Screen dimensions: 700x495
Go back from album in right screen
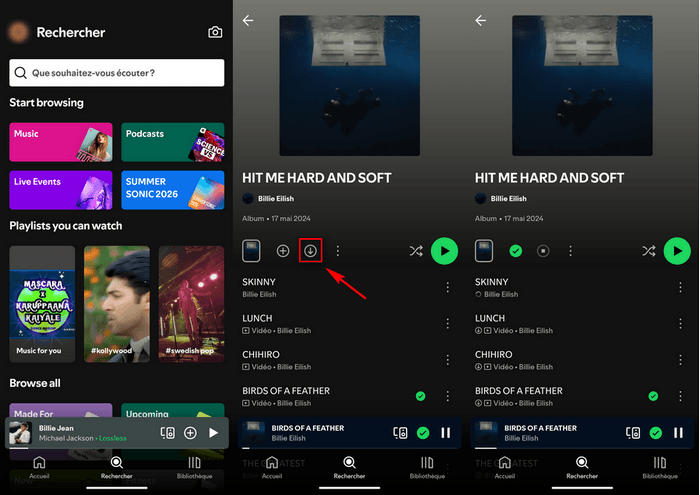tap(481, 20)
